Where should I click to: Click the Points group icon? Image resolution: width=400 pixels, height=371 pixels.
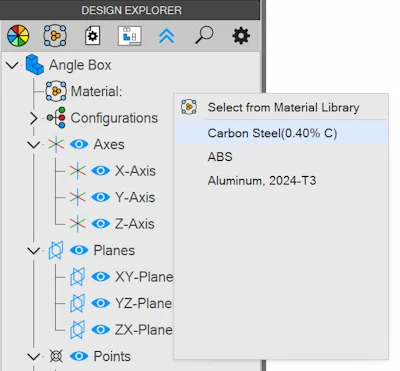click(56, 356)
